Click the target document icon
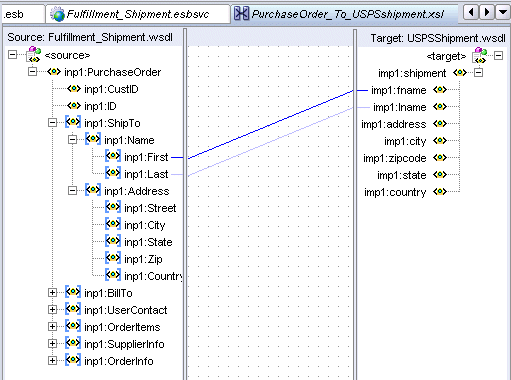This screenshot has width=511, height=380. (x=479, y=55)
